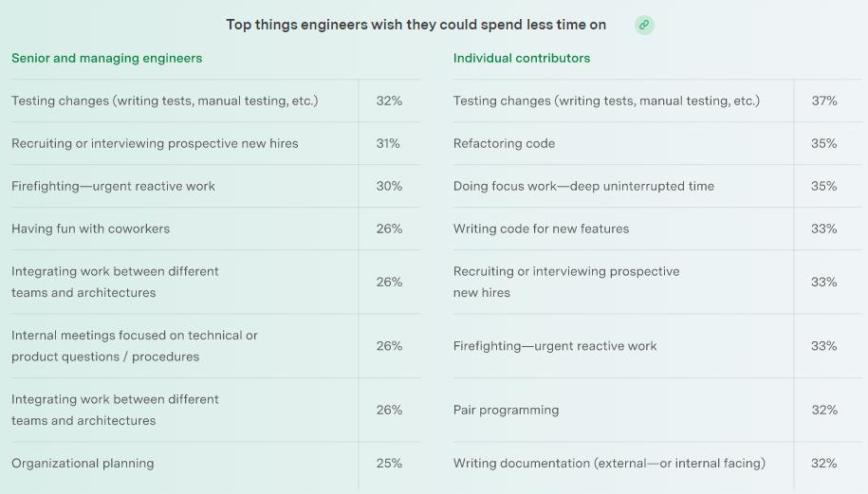The image size is (868, 494).
Task: Click the Having fun with coworkers row
Action: coord(90,229)
